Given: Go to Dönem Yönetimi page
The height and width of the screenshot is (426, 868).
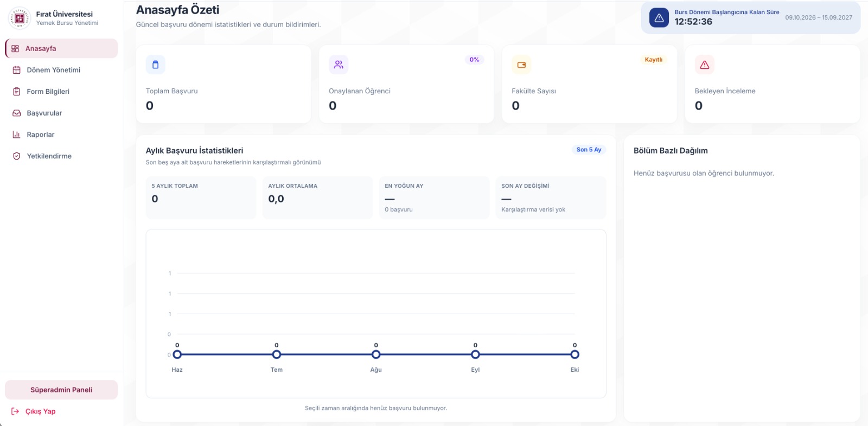Looking at the screenshot, I should click(x=61, y=70).
